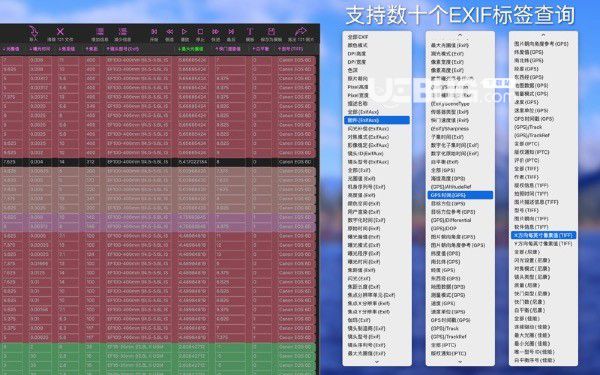
Task: Choose (GPS)Differential entry
Action: [x=451, y=220]
